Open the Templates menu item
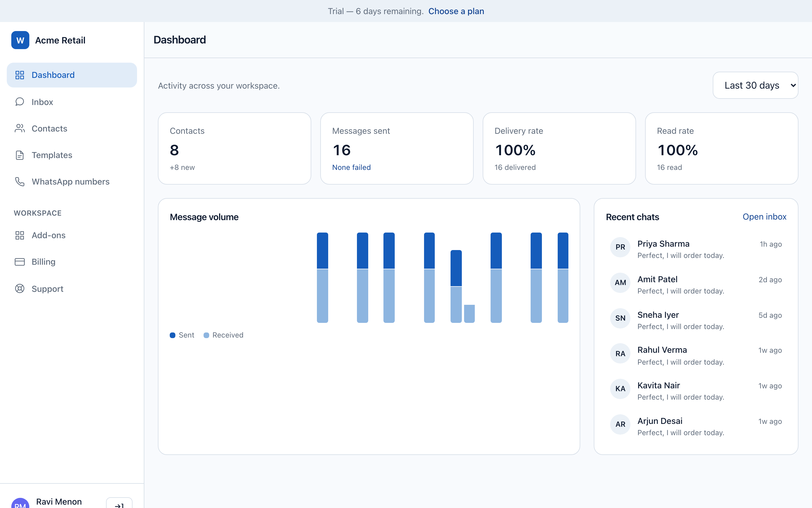The image size is (812, 508). coord(72,155)
